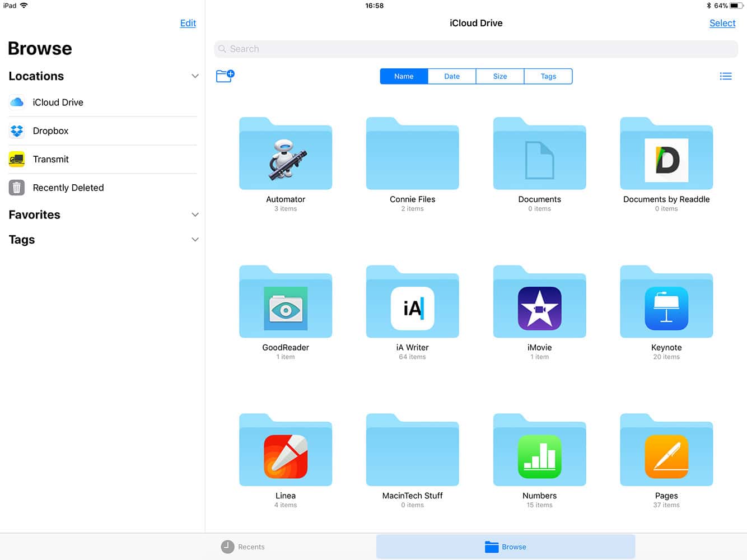
Task: Sort files by Tags
Action: 548,76
